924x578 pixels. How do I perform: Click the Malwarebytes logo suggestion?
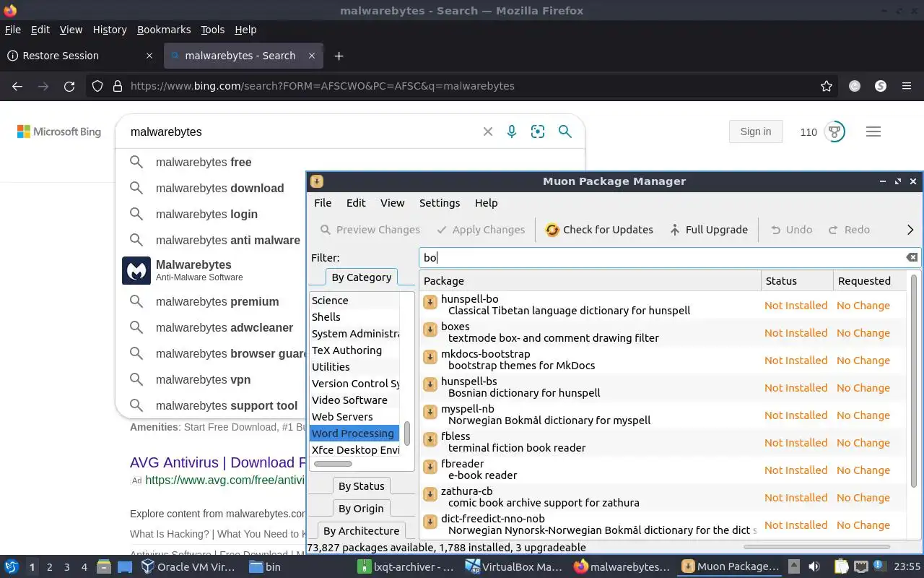point(136,271)
